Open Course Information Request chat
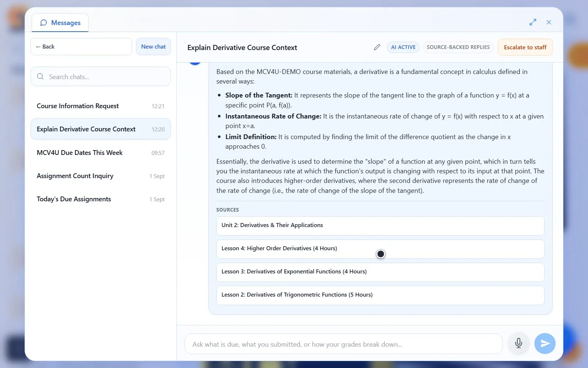The height and width of the screenshot is (368, 588). 101,106
